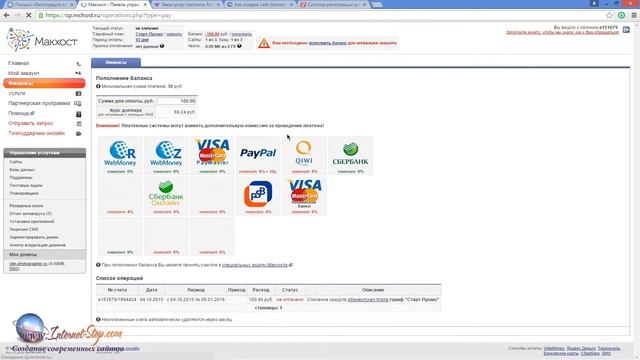Image resolution: width=640 pixels, height=360 pixels.
Task: Click icon beside Помощь menu item
Action: point(79,114)
